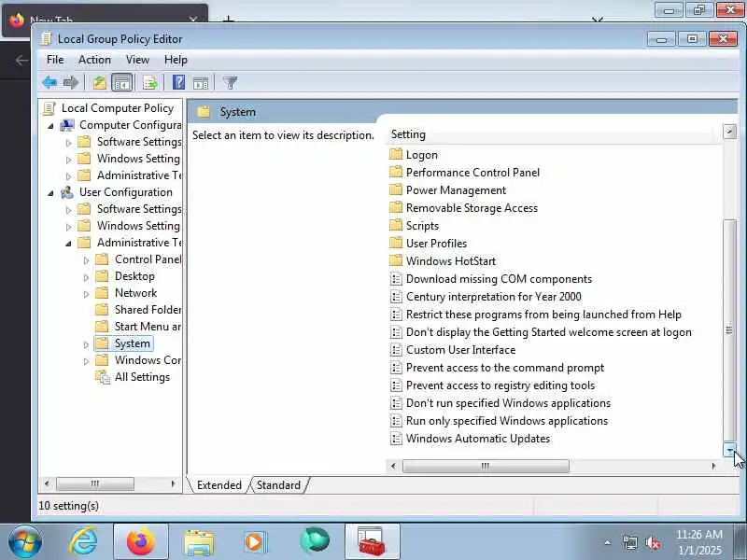Image resolution: width=747 pixels, height=560 pixels.
Task: Collapse Administrative Templates under User Configuration
Action: pyautogui.click(x=68, y=244)
